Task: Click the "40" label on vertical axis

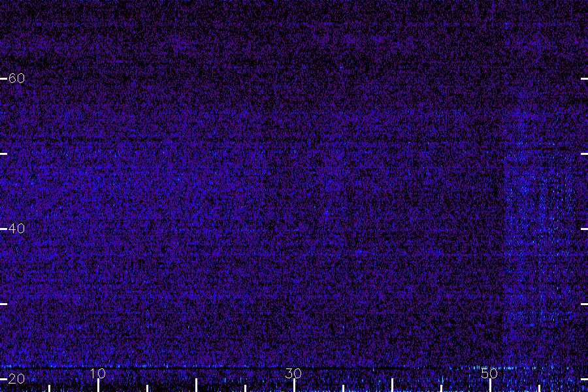Action: (x=16, y=229)
